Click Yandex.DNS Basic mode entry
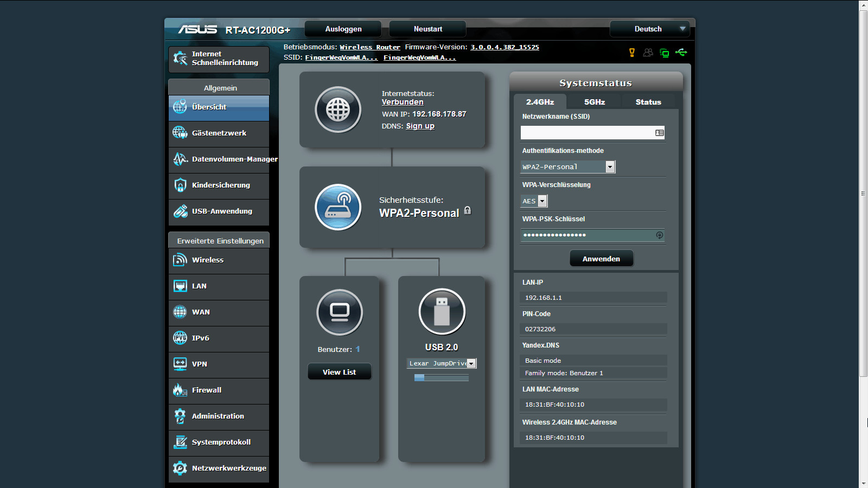Image resolution: width=868 pixels, height=488 pixels. [593, 361]
